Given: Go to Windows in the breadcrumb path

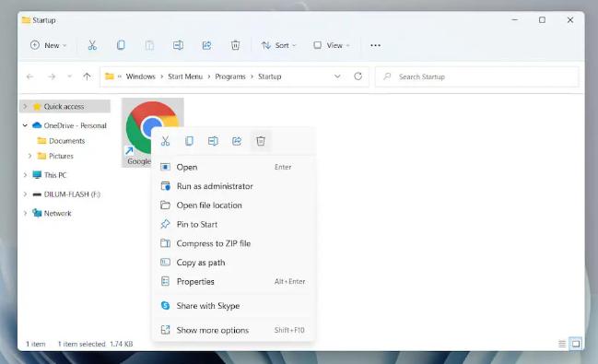Looking at the screenshot, I should pos(141,76).
